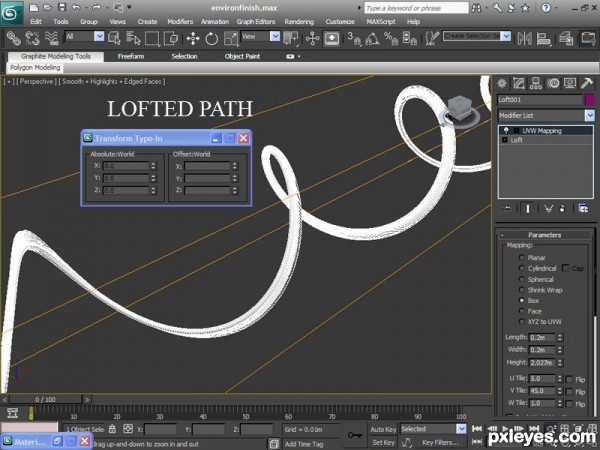Open the Layer Manager icon

pos(566,38)
